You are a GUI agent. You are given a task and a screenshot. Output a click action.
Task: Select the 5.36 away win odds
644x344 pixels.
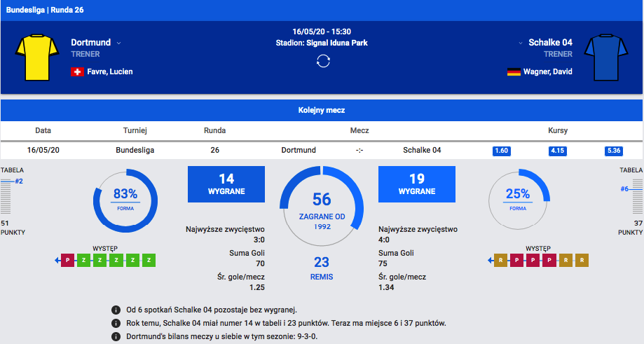(x=614, y=151)
